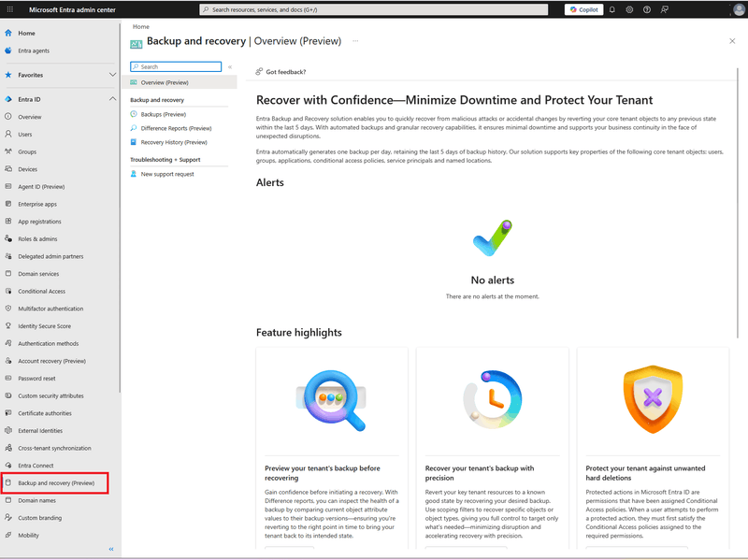Select Overview (Preview) in blade menu
Viewport: 748px width, 560px height.
[x=180, y=82]
